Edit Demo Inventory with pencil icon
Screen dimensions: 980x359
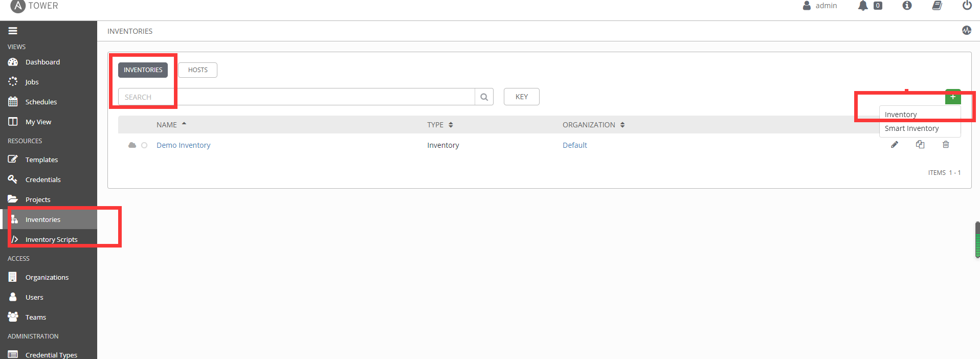coord(895,145)
